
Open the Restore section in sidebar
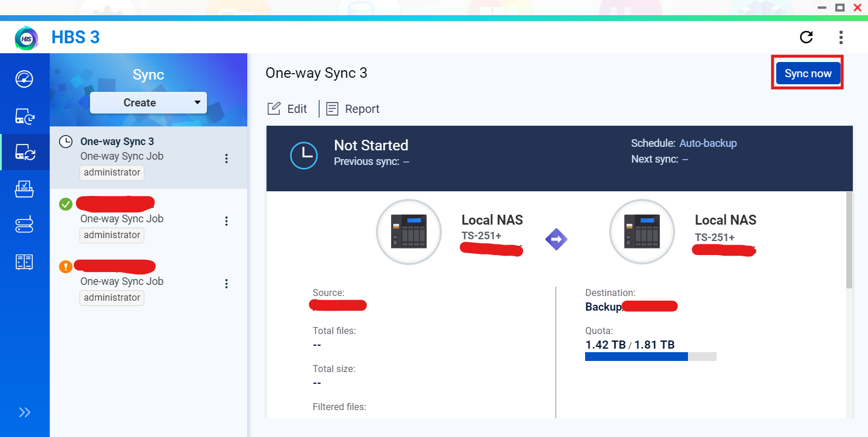pyautogui.click(x=25, y=189)
